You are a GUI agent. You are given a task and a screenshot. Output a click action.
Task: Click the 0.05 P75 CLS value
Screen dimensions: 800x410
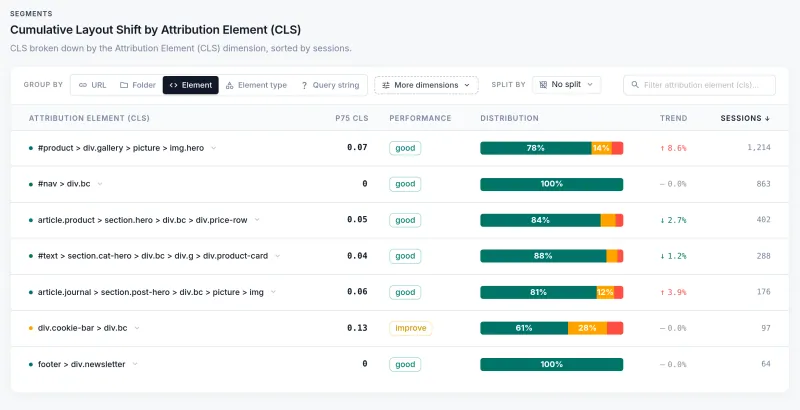click(357, 219)
